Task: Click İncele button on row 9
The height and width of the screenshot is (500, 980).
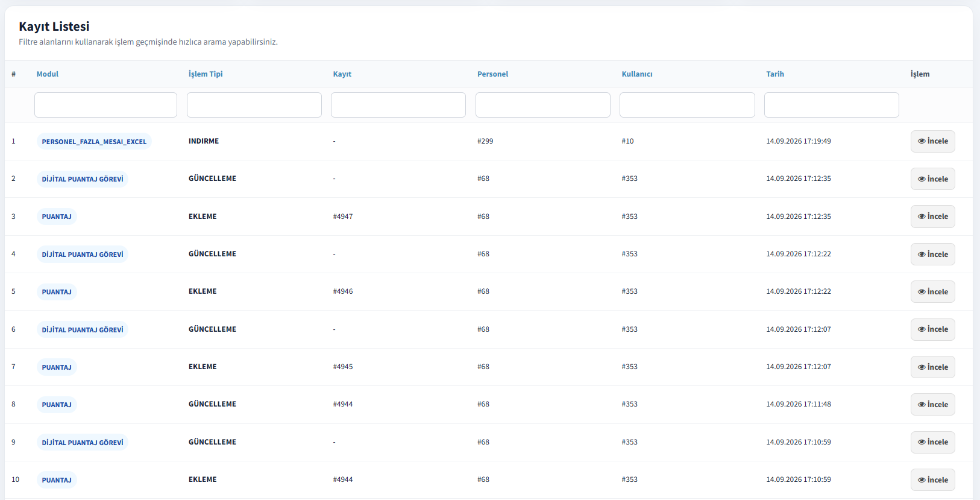Action: (932, 442)
